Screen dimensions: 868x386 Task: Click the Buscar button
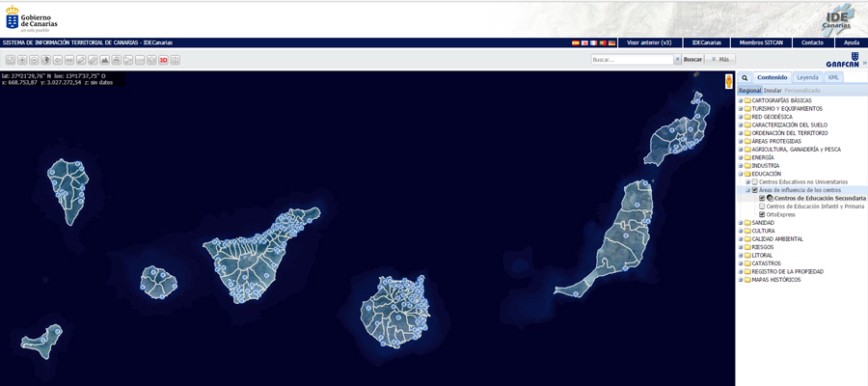(692, 59)
